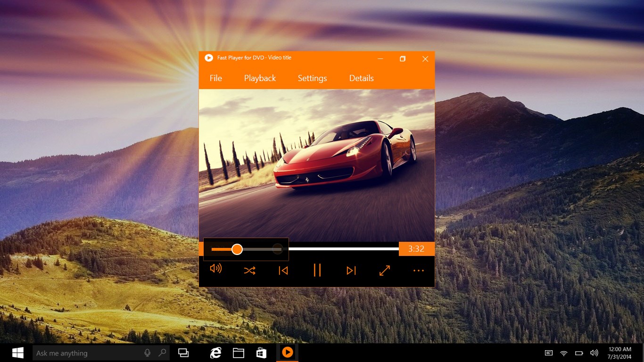The image size is (644, 362).
Task: Open the File menu
Action: pyautogui.click(x=215, y=78)
